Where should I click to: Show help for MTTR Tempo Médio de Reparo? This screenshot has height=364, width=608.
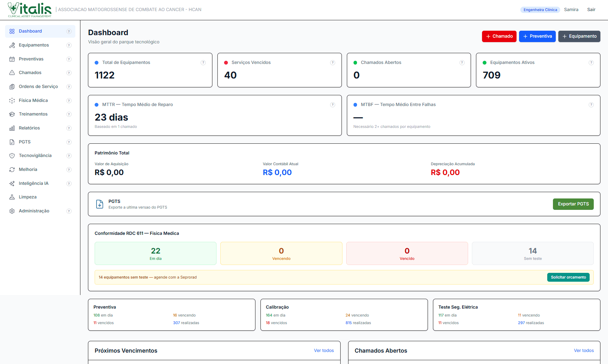333,105
